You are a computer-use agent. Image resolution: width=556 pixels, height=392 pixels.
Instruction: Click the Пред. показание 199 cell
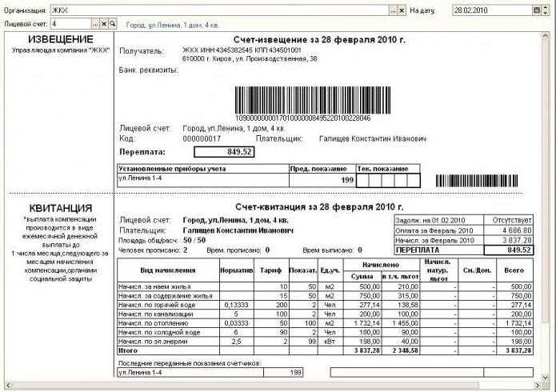[x=321, y=180]
